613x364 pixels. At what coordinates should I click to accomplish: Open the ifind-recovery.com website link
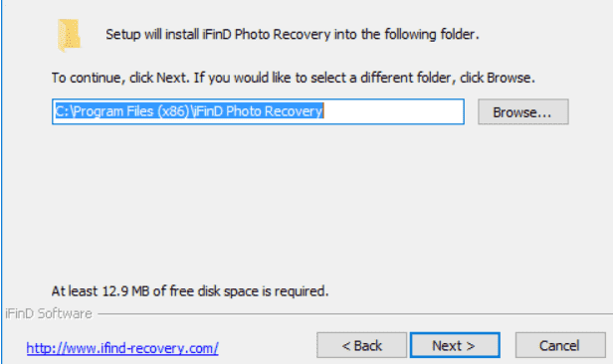122,348
